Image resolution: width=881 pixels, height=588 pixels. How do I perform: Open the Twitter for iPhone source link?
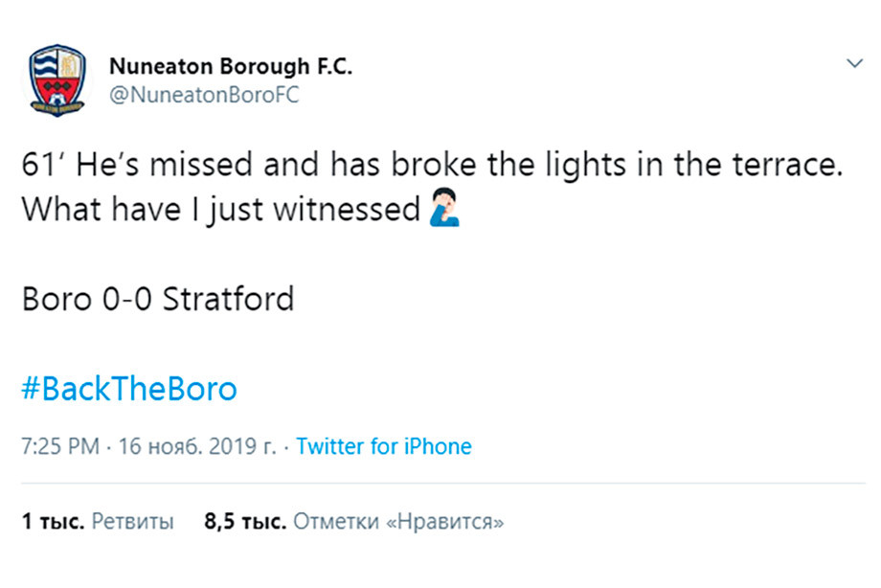click(x=384, y=446)
